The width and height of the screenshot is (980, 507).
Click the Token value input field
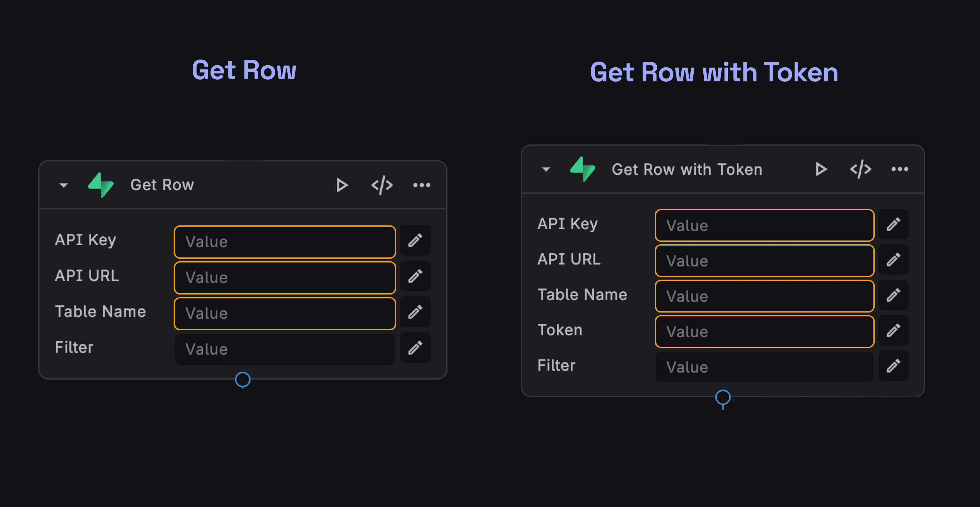pos(764,332)
